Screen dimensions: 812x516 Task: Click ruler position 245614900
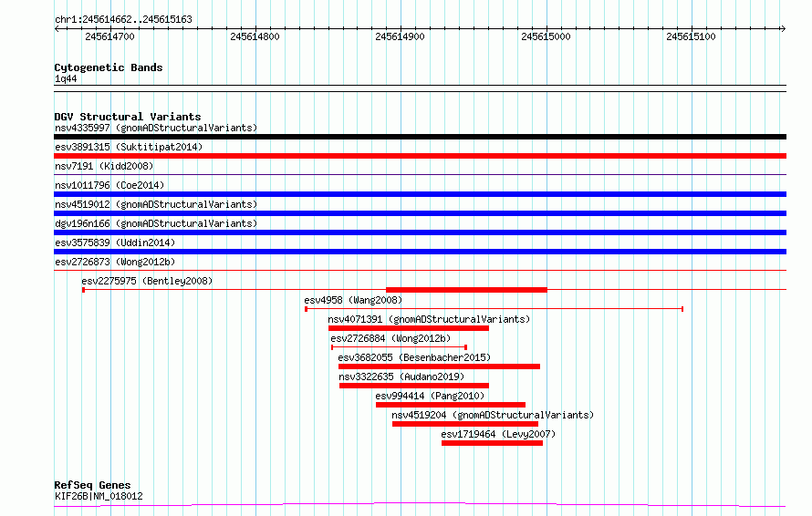(400, 36)
